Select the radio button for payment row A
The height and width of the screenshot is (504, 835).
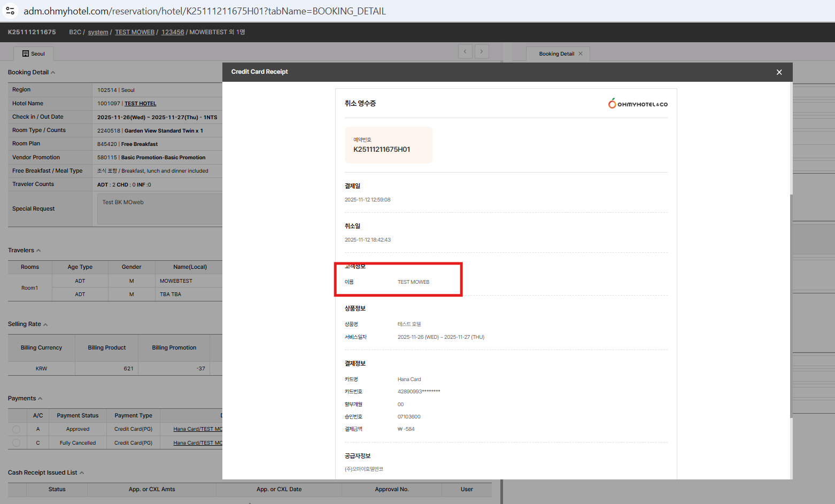click(x=16, y=429)
